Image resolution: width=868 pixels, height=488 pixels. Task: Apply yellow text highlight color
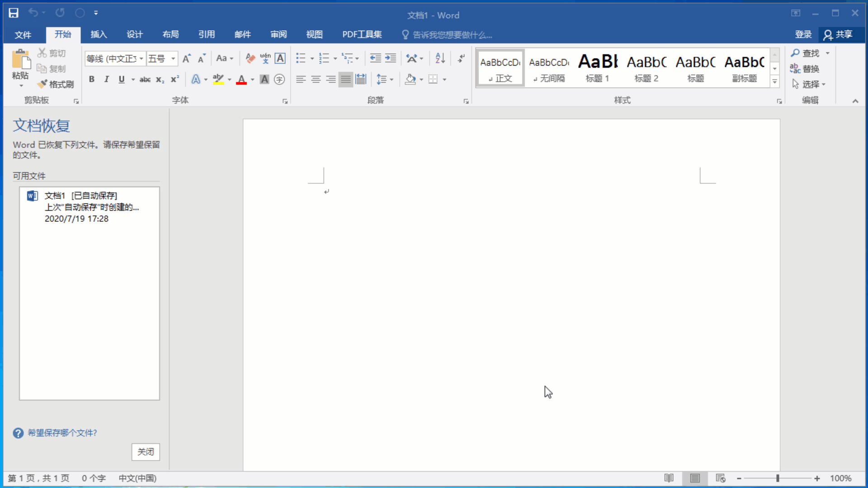coord(218,80)
